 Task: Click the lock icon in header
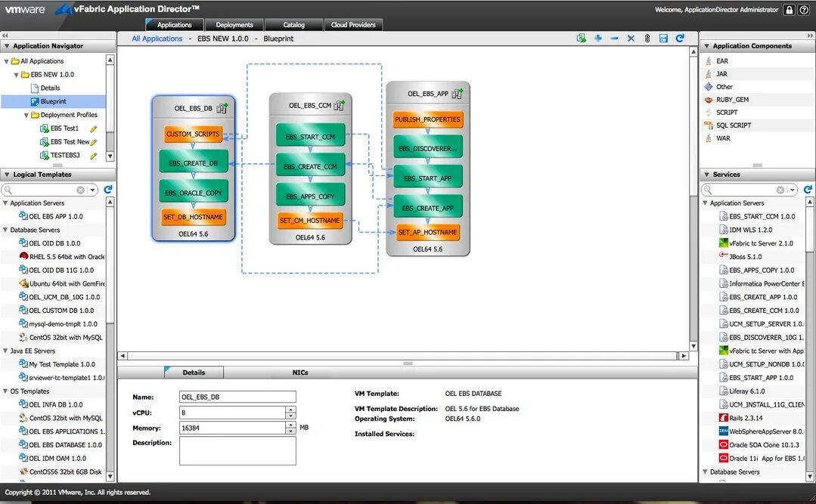pyautogui.click(x=790, y=10)
